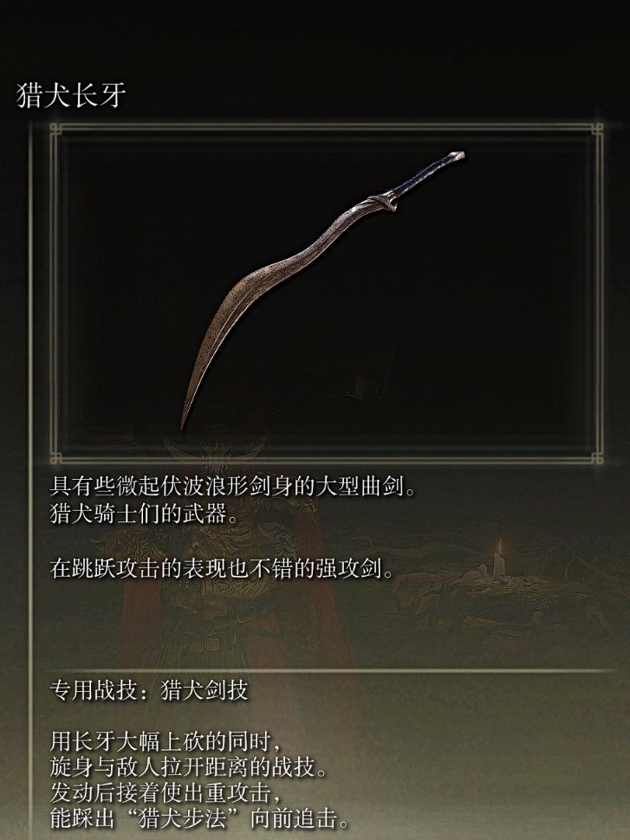Select the line about 跳跃攻击 performance
630x840 pixels.
pos(222,568)
